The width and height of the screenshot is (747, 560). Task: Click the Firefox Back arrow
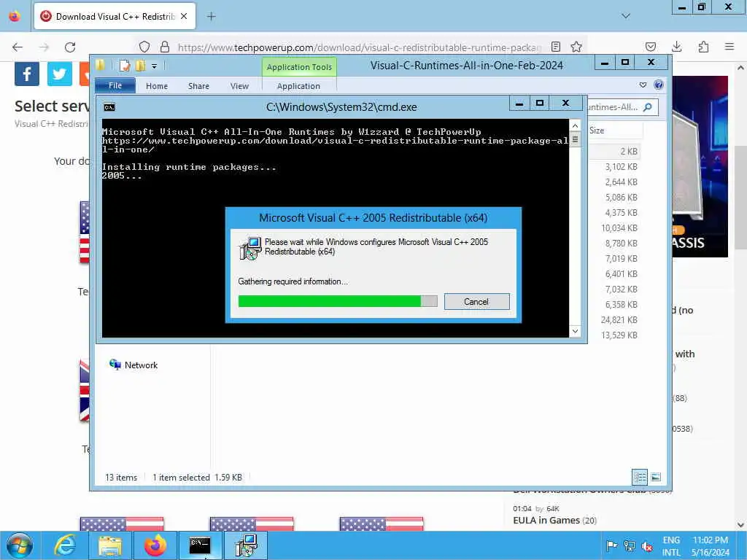[18, 47]
